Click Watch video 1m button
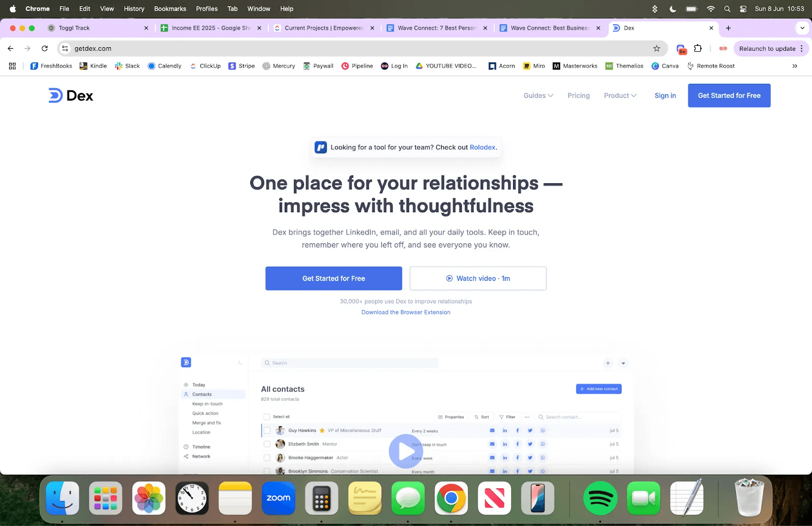Screen dimensions: 812x526 [x=478, y=278]
